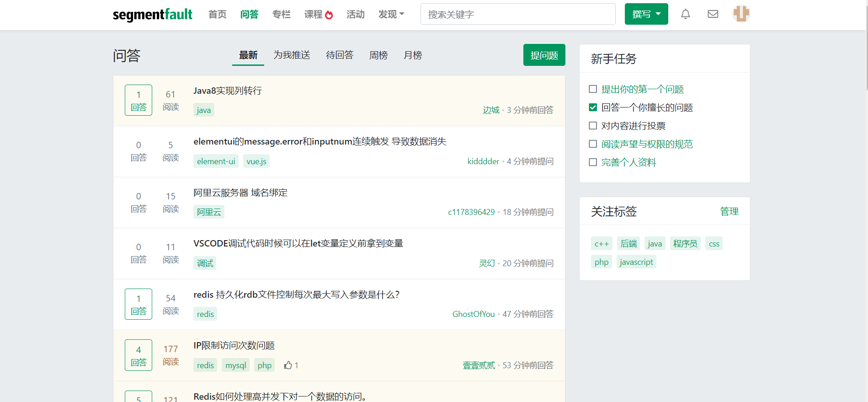This screenshot has height=402, width=868.
Task: Check 提出你的第一个问题 task box
Action: (593, 89)
